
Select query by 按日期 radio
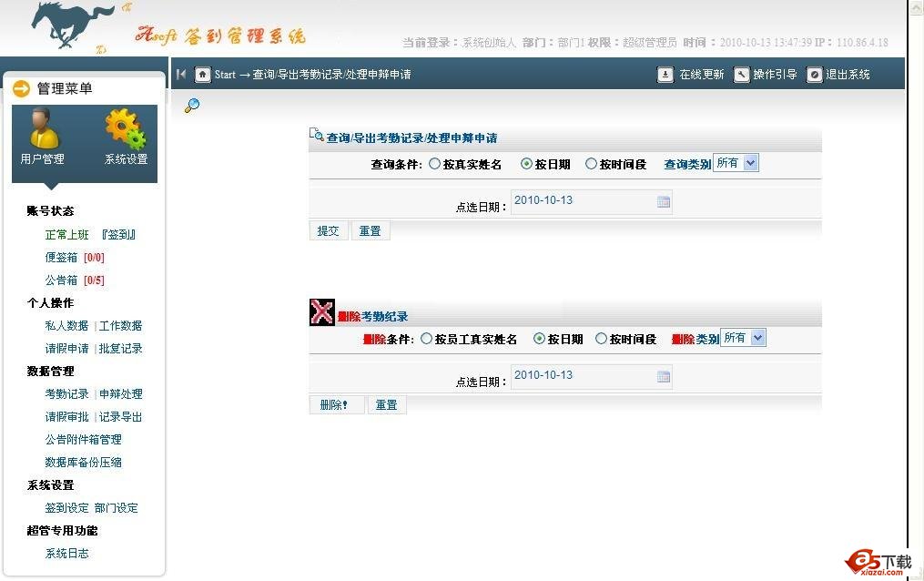[526, 164]
